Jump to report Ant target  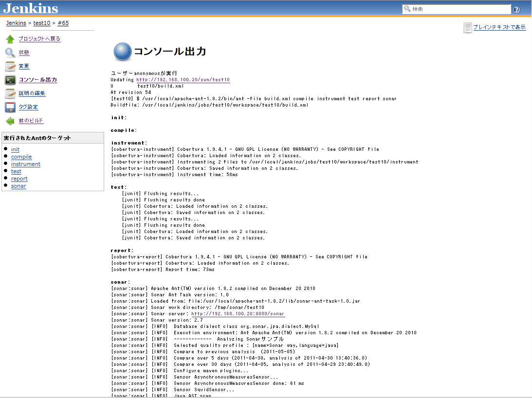click(19, 179)
